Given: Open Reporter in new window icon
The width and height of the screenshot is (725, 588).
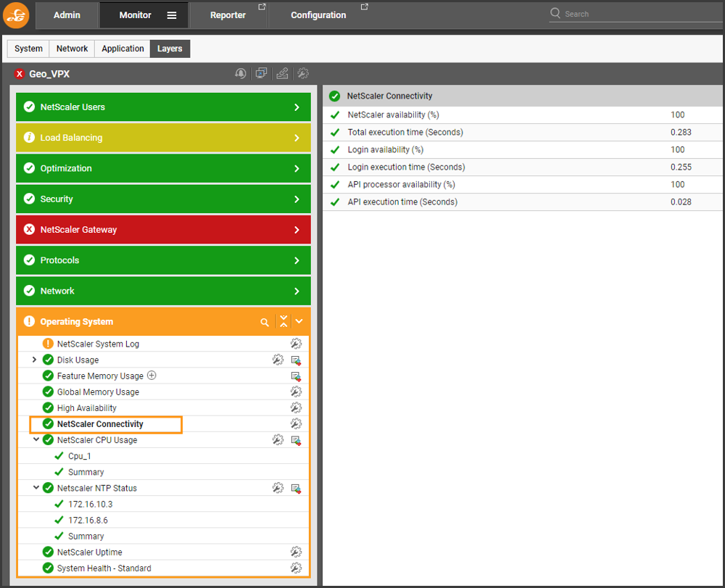Looking at the screenshot, I should click(262, 7).
